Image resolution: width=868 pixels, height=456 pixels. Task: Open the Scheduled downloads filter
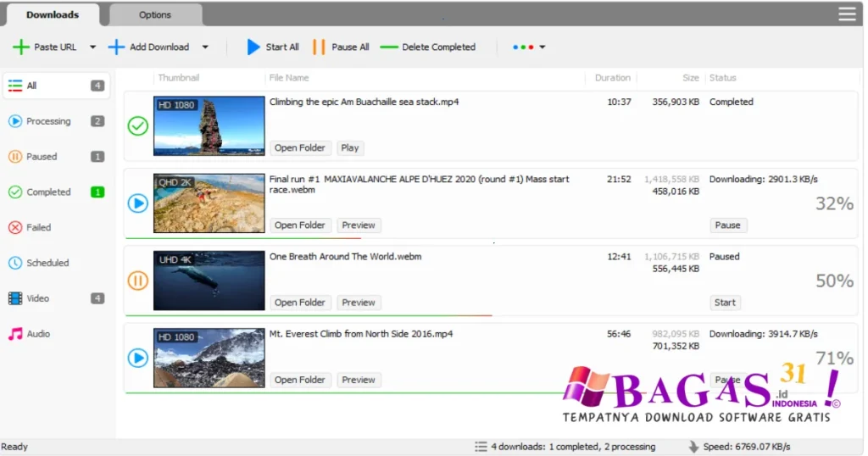coord(56,263)
